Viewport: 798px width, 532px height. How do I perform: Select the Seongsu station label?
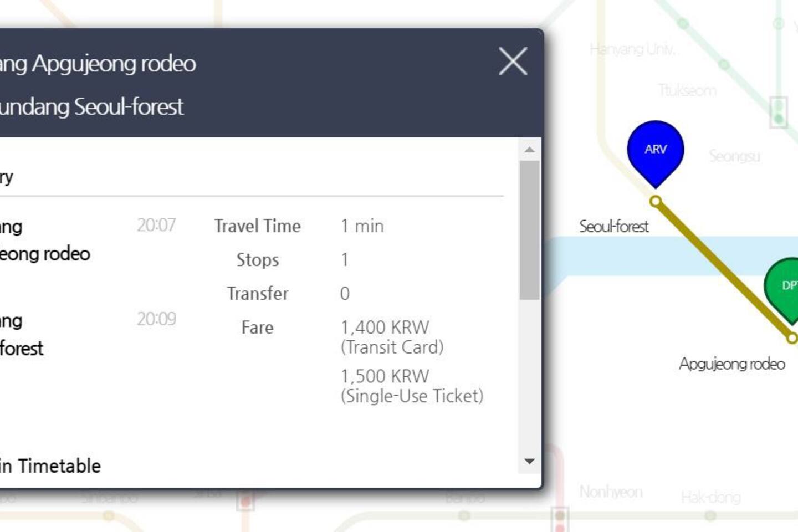[x=734, y=156]
